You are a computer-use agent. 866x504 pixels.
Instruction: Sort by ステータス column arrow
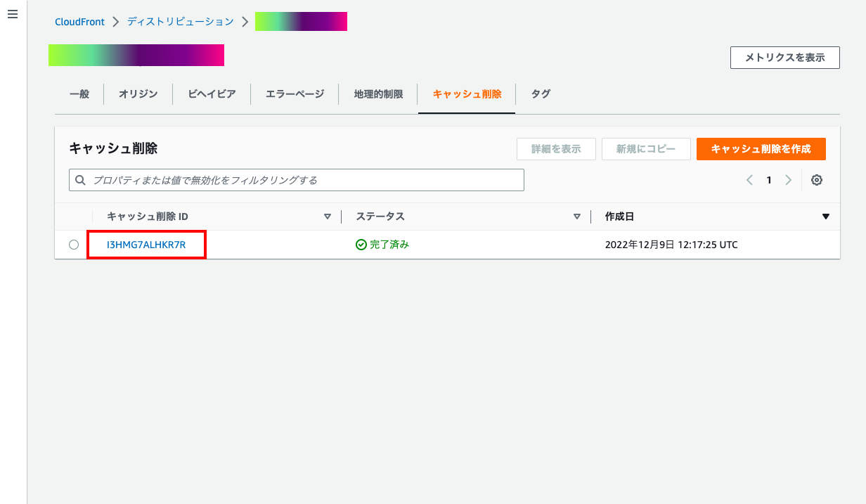point(576,217)
